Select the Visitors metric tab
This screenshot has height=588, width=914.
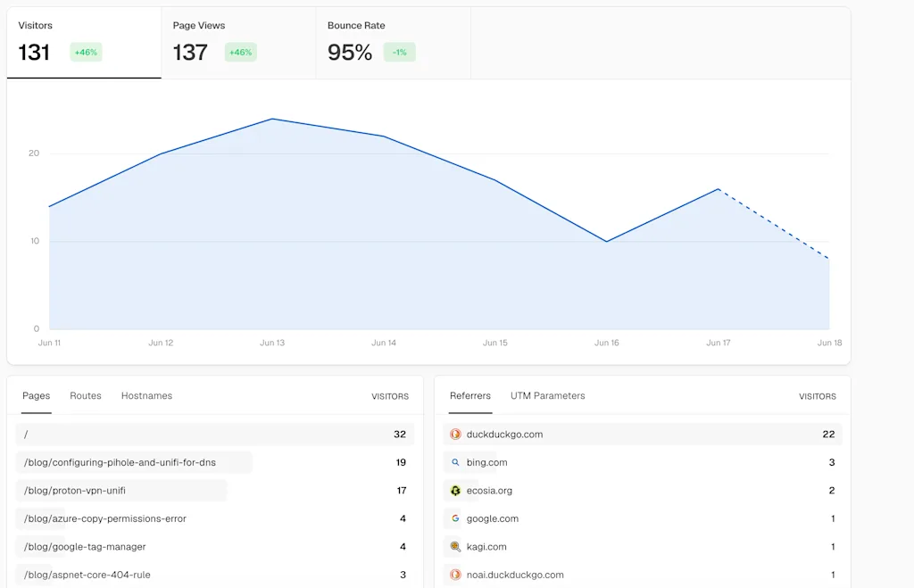coord(84,43)
